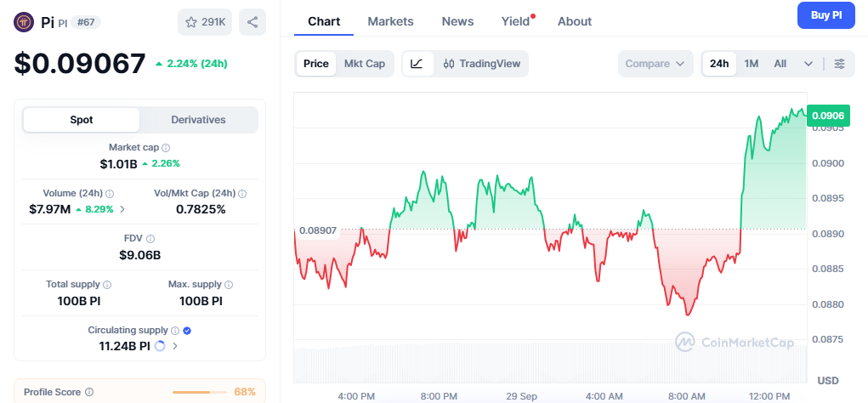The height and width of the screenshot is (403, 868).
Task: Expand Volume (24h) details arrow
Action: tap(122, 209)
